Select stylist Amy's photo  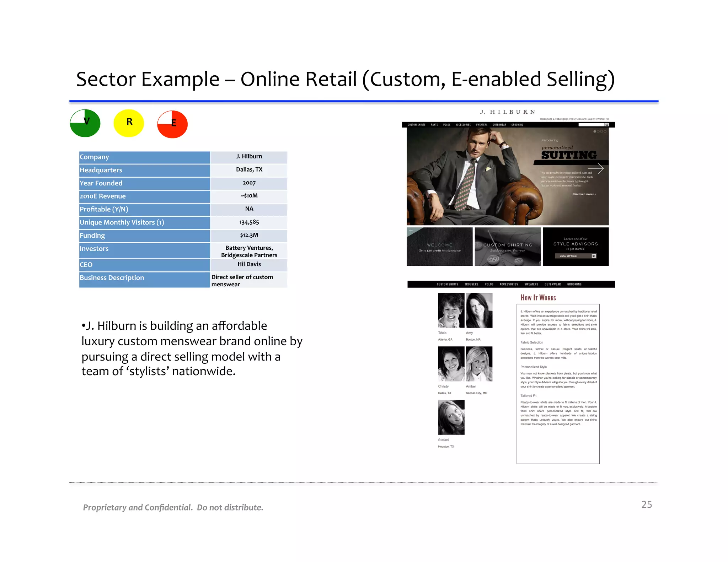pos(479,310)
